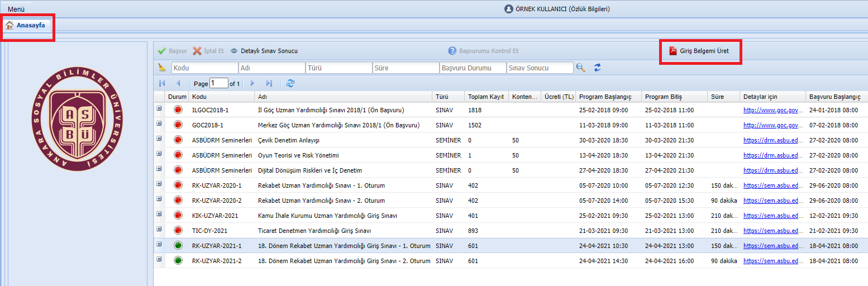The width and height of the screenshot is (868, 286).
Task: Click the red status icon for KIK-UZYAR-2021
Action: 178,216
